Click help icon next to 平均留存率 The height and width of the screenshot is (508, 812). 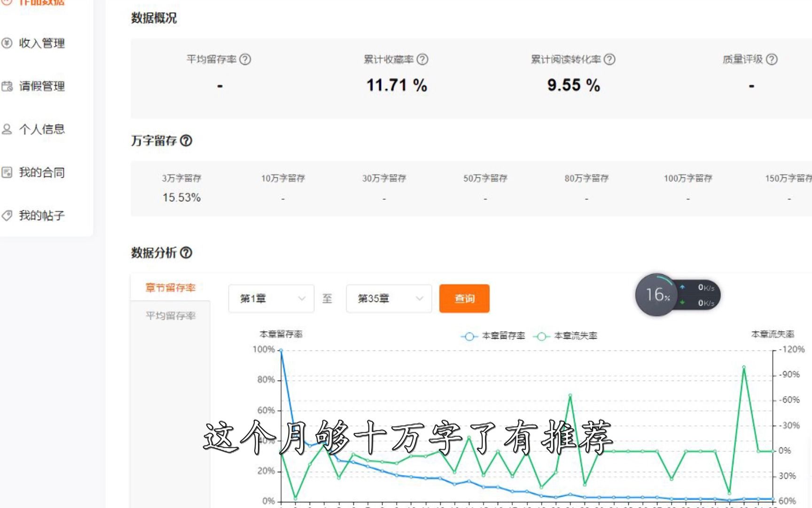click(x=245, y=59)
